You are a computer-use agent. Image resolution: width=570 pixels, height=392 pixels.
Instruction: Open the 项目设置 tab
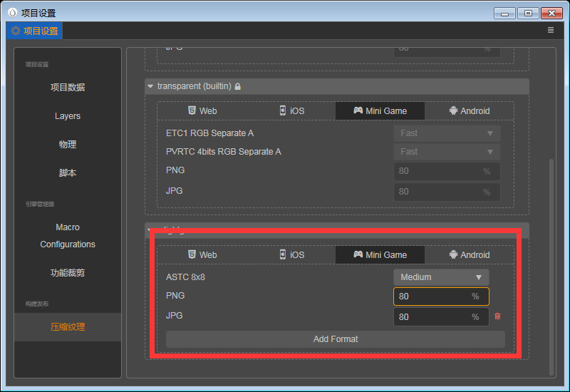point(34,31)
